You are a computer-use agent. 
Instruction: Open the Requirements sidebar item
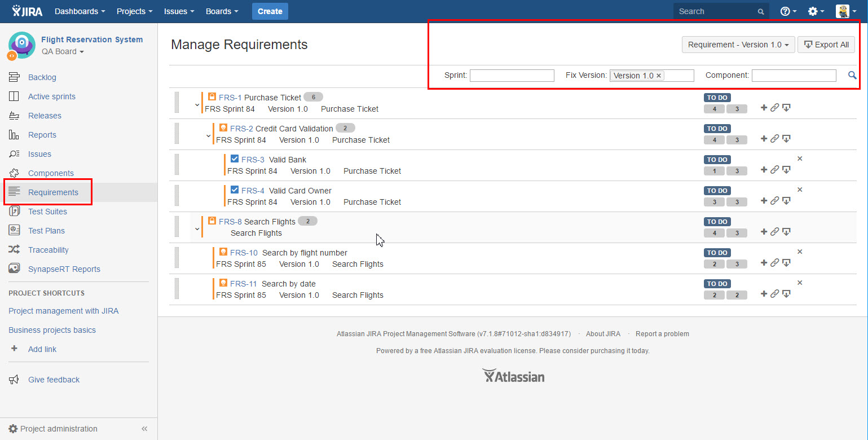point(78,192)
